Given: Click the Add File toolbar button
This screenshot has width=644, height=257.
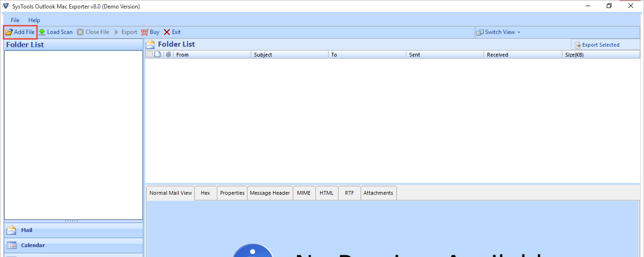Looking at the screenshot, I should [x=20, y=32].
